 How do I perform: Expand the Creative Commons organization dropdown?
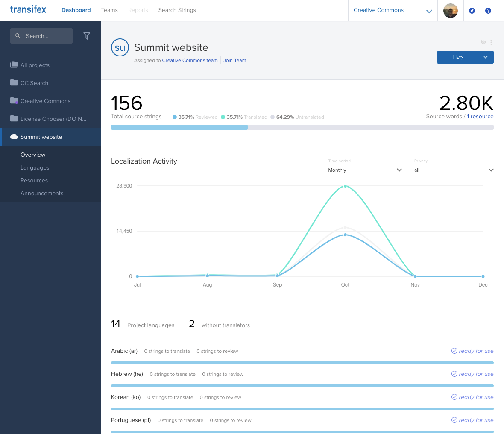(429, 10)
